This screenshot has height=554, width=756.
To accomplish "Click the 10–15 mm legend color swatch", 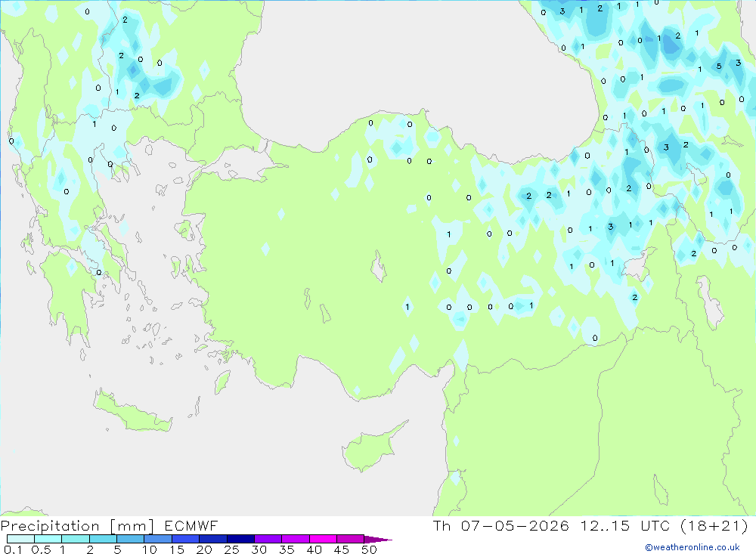I will click(158, 539).
